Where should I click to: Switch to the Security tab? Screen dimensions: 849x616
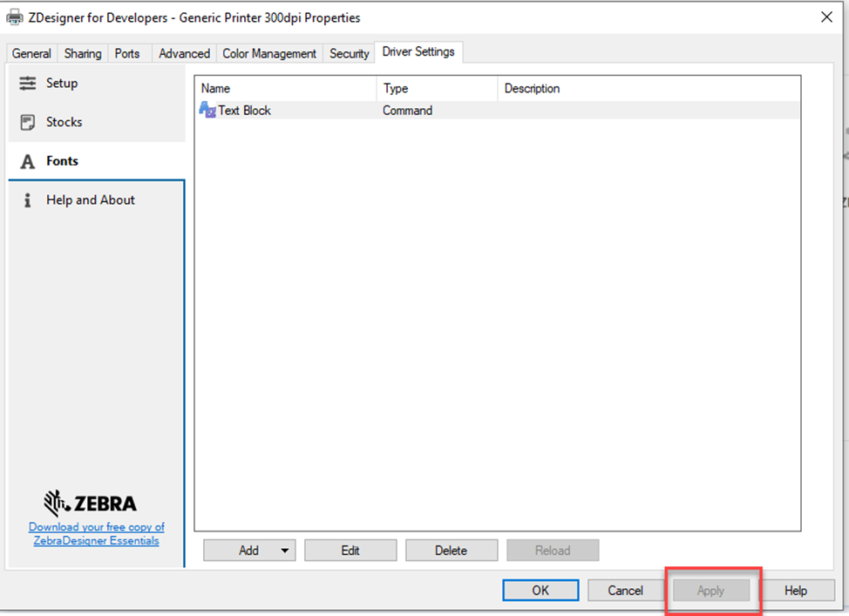click(349, 53)
